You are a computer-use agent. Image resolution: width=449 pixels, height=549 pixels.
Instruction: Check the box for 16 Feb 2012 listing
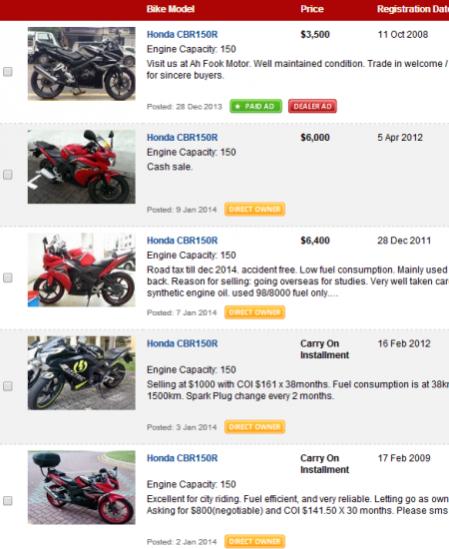(x=8, y=386)
